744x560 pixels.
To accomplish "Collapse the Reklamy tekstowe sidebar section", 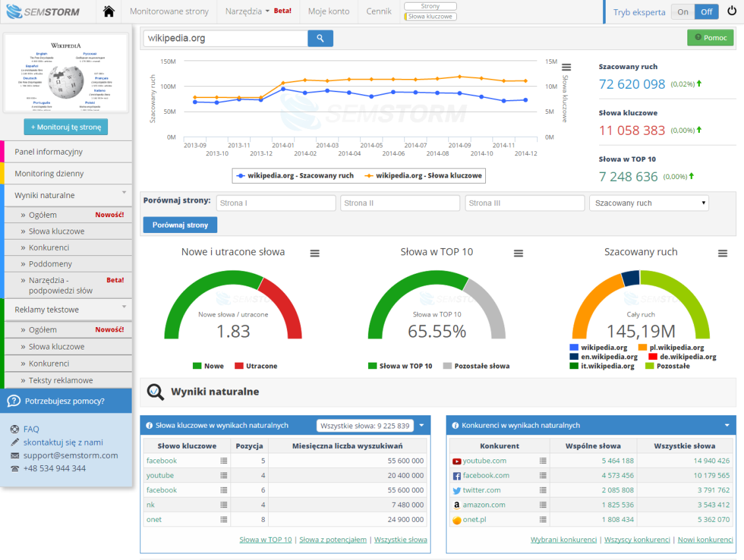I will click(x=124, y=307).
